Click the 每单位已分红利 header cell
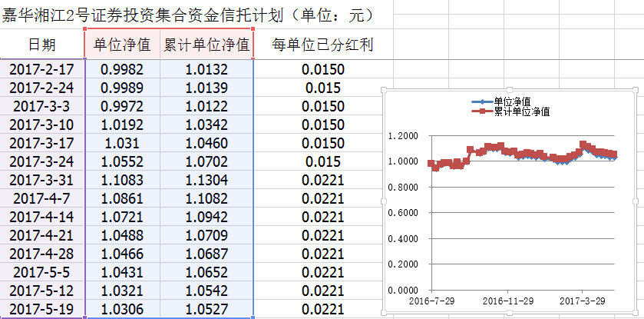 (322, 45)
